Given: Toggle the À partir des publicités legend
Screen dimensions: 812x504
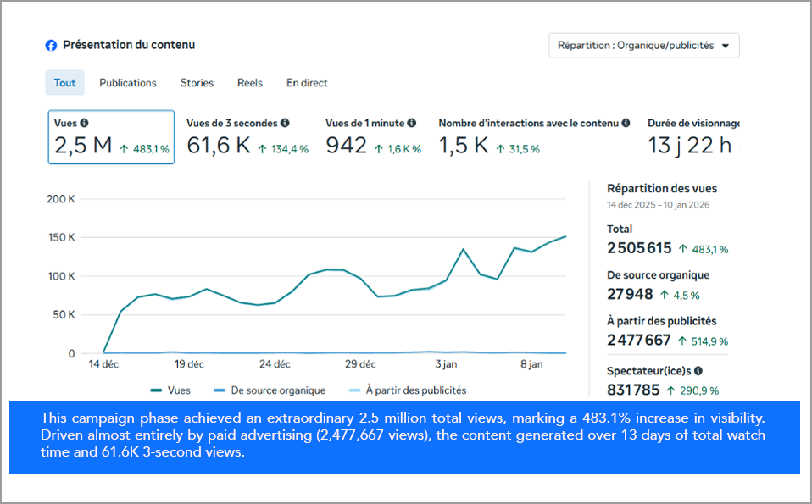Looking at the screenshot, I should 407,390.
